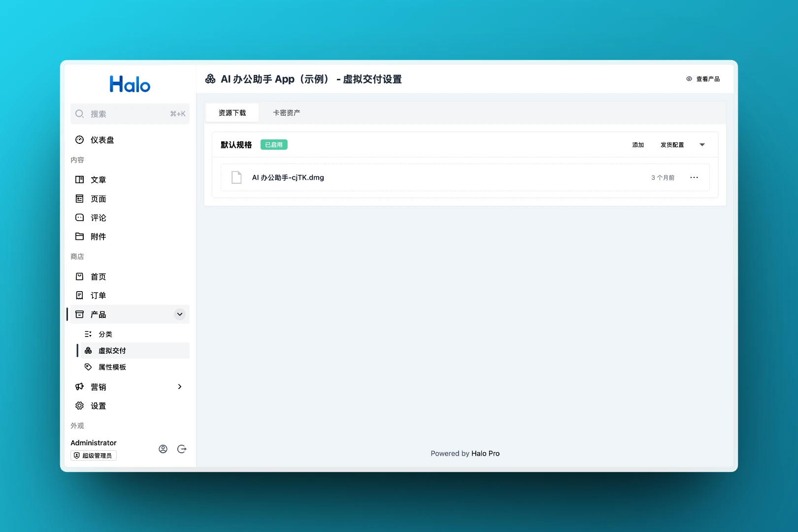Open the 文章 articles menu item
This screenshot has height=532, width=798.
130,180
